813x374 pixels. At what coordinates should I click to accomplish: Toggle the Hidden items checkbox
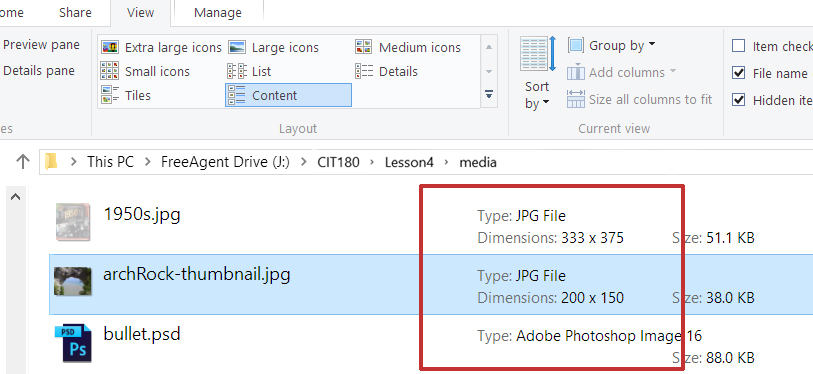tap(738, 100)
